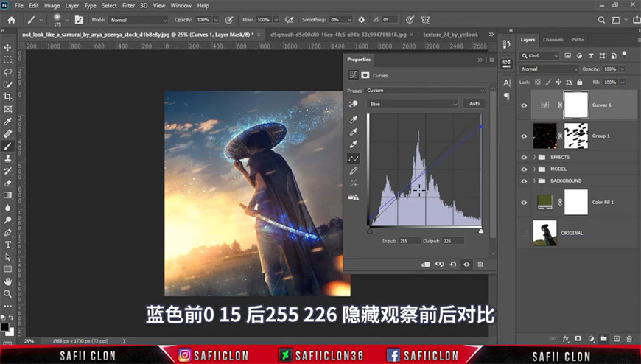Expand the EFFECTS group

(534, 157)
